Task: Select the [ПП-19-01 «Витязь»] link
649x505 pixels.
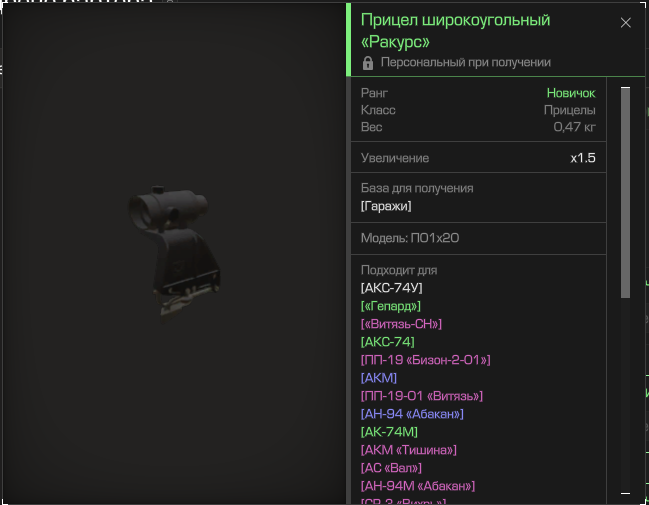Action: (x=421, y=396)
